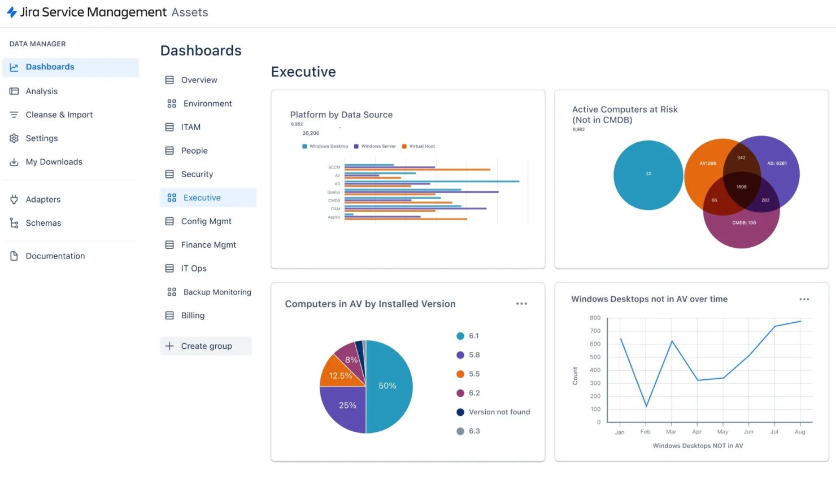Click the Platform by Data Source title
The height and width of the screenshot is (504, 836).
tap(341, 115)
